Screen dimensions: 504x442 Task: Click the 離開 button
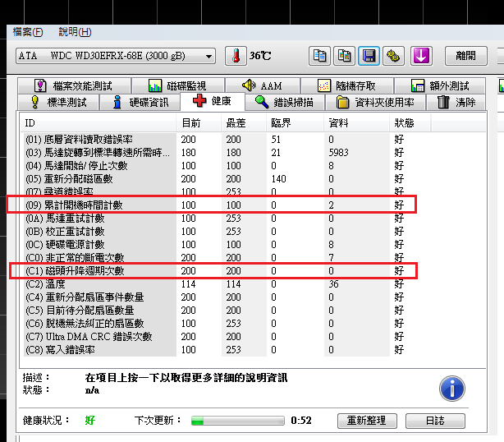coord(465,56)
